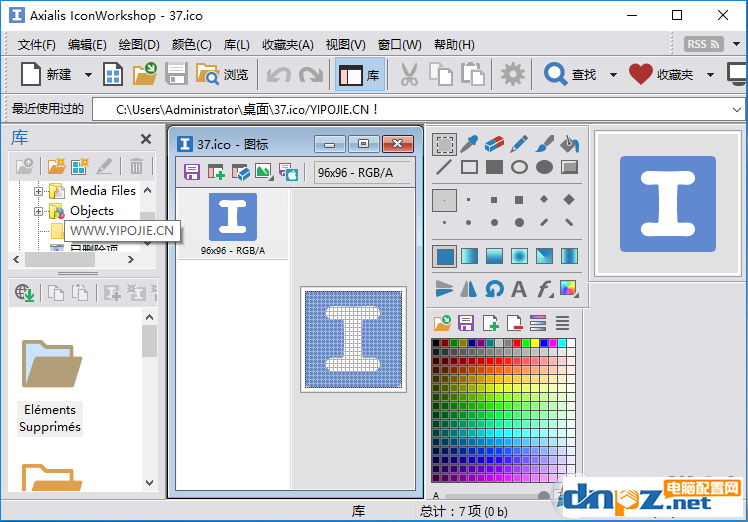This screenshot has width=748, height=522.
Task: Open the 颜色(C) menu
Action: point(191,45)
